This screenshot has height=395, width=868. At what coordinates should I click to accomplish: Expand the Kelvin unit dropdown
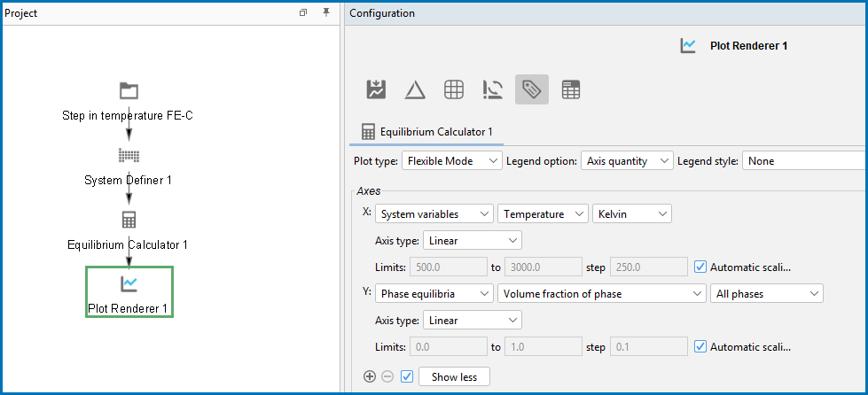tap(631, 214)
